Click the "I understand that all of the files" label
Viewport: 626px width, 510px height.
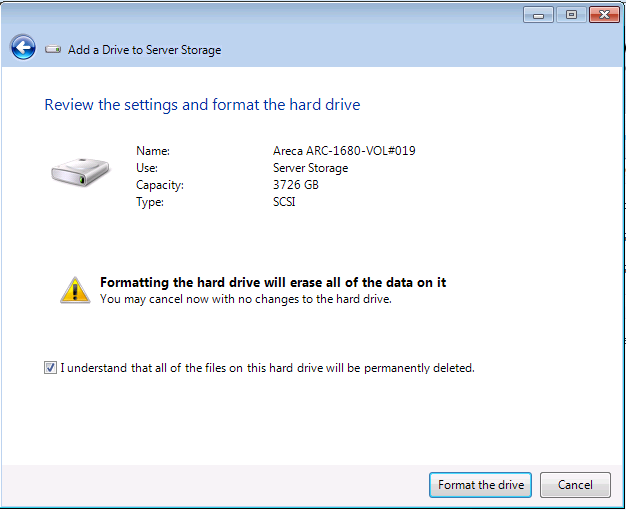267,368
